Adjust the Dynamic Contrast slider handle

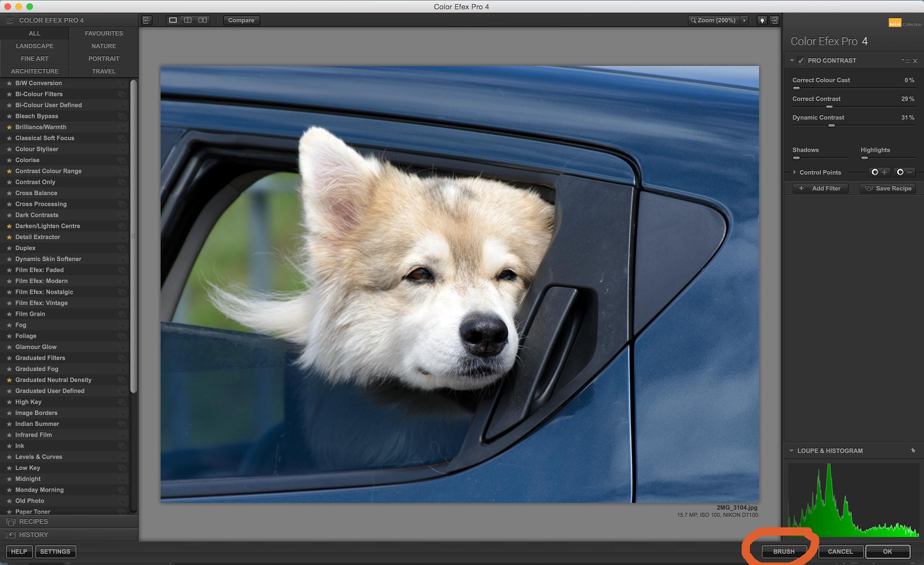[x=831, y=126]
